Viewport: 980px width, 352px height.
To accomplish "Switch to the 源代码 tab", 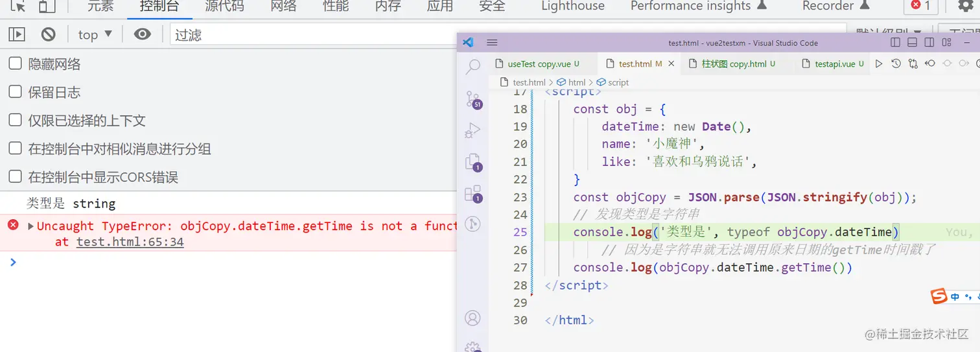I will [x=224, y=6].
